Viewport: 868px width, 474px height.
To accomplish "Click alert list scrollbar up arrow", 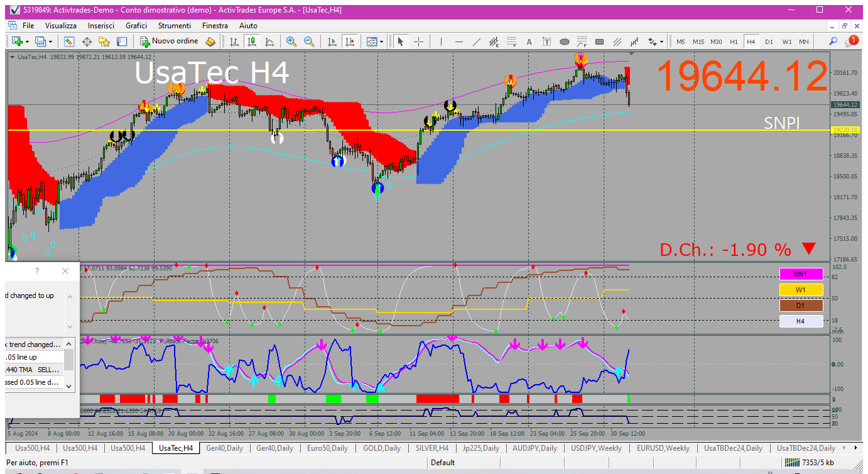I will click(x=69, y=343).
